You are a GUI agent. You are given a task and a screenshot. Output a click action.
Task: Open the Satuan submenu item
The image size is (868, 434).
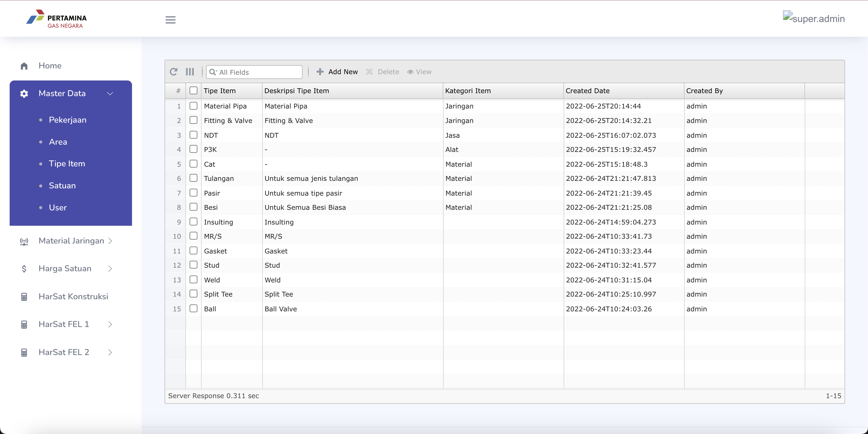click(62, 186)
